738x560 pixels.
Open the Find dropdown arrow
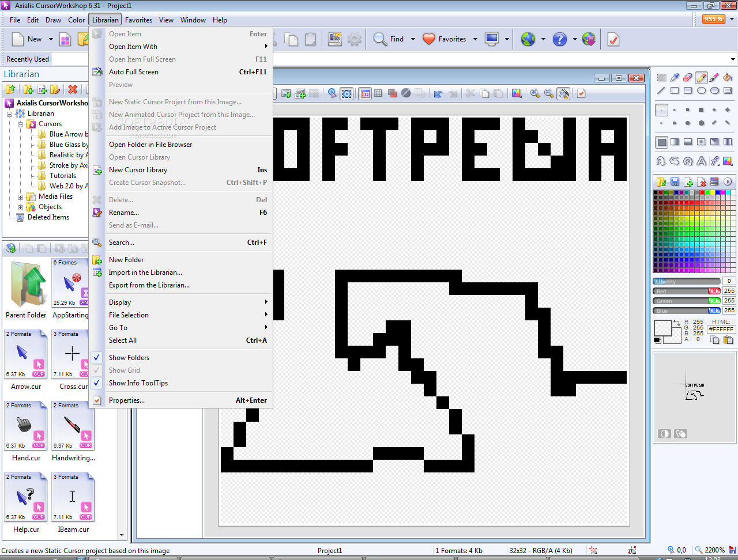point(413,39)
